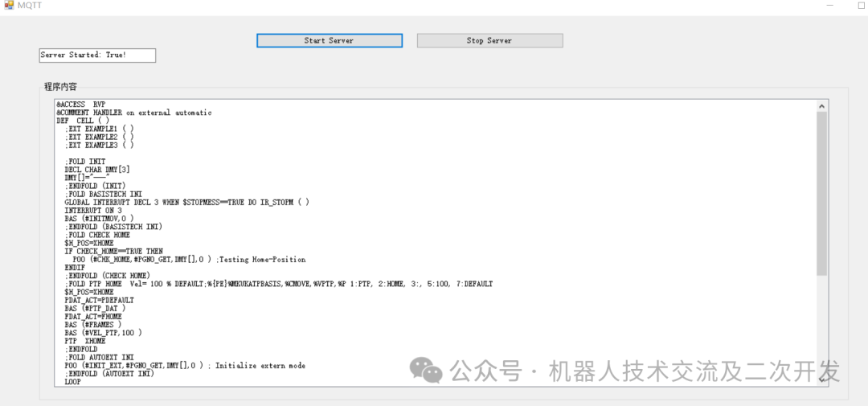Click the ';ENDFOLD (INIT)' line
Image resolution: width=868 pixels, height=406 pixels.
pos(95,186)
